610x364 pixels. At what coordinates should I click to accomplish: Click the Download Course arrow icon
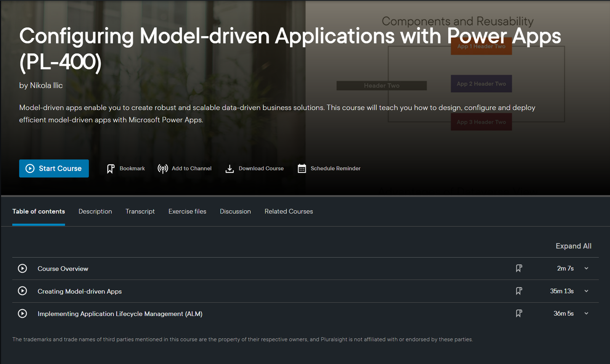point(230,169)
